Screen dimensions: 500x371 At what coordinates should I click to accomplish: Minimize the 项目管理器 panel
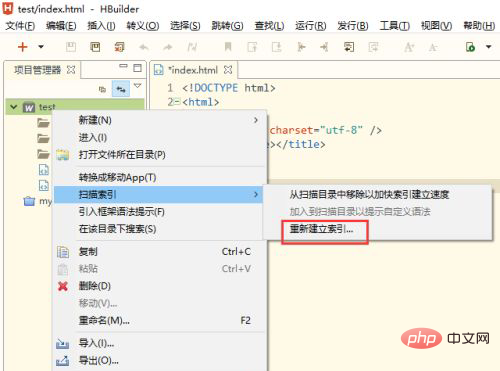[x=123, y=66]
